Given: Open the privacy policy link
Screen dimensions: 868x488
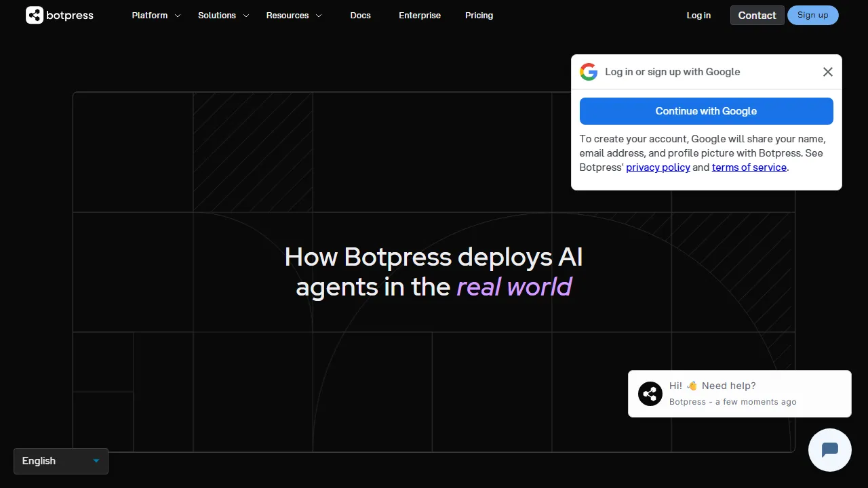Looking at the screenshot, I should point(658,167).
